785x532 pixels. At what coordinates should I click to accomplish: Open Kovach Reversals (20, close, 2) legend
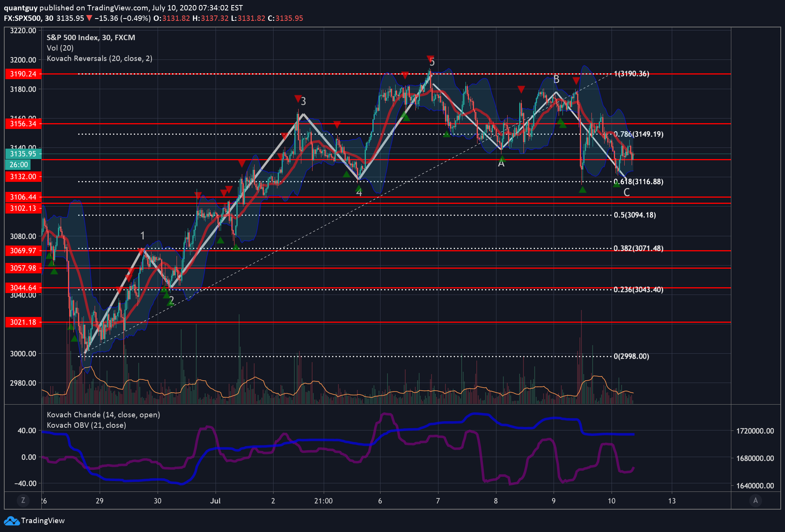99,58
